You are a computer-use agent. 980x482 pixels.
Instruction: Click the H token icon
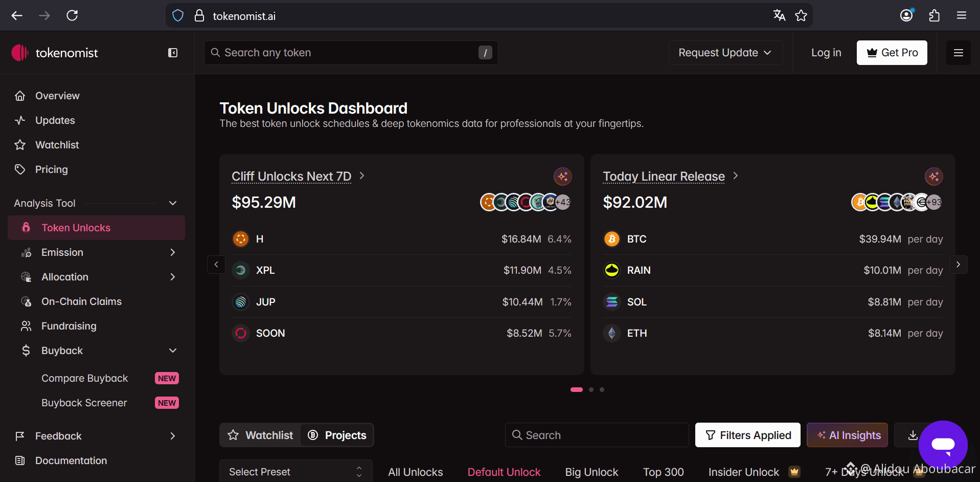(x=241, y=239)
